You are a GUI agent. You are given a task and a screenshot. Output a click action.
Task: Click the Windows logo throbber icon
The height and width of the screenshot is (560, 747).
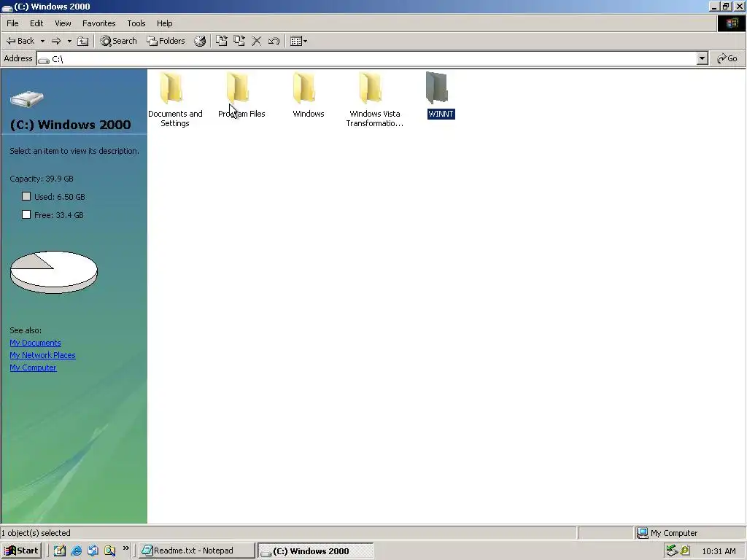731,23
